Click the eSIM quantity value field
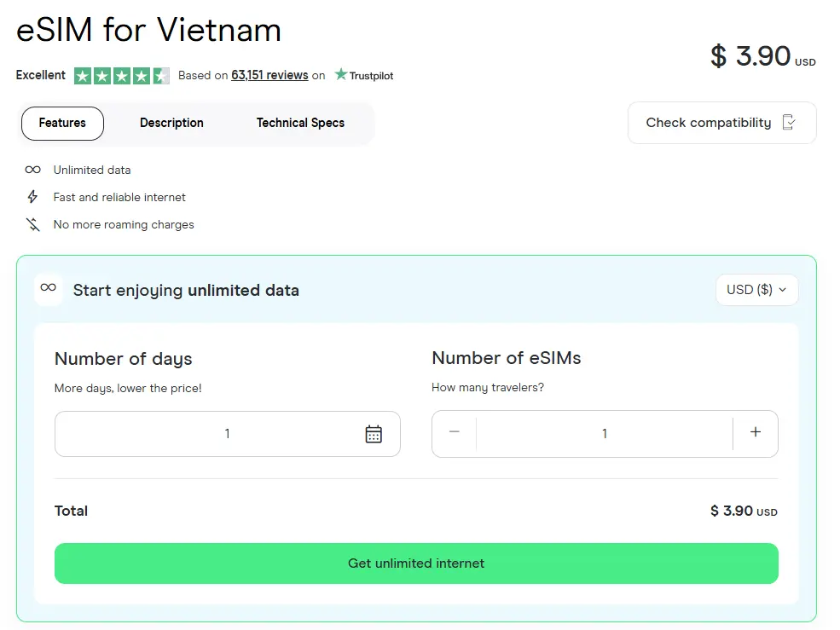840x630 pixels. (604, 434)
